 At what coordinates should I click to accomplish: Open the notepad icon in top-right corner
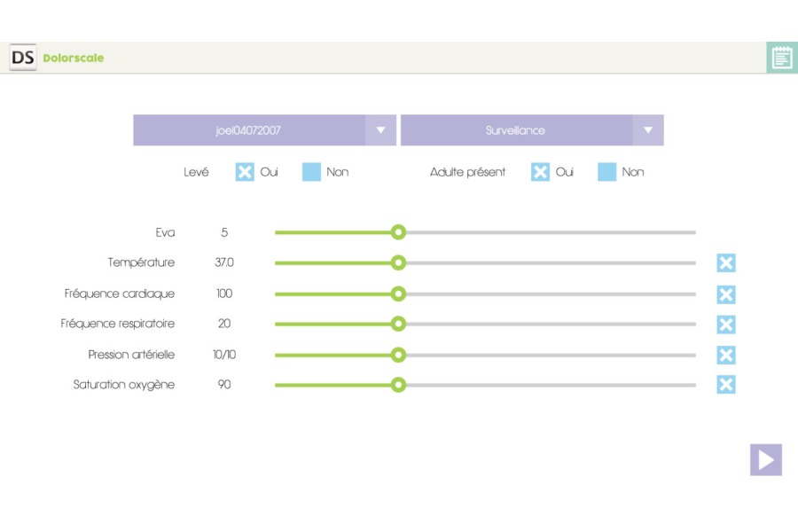[781, 58]
